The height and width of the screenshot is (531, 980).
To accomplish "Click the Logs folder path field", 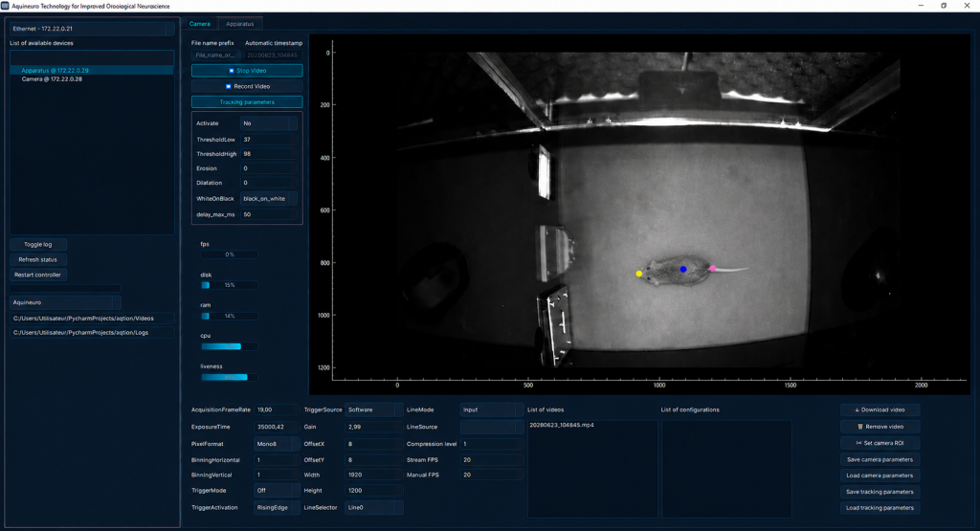I will click(92, 332).
